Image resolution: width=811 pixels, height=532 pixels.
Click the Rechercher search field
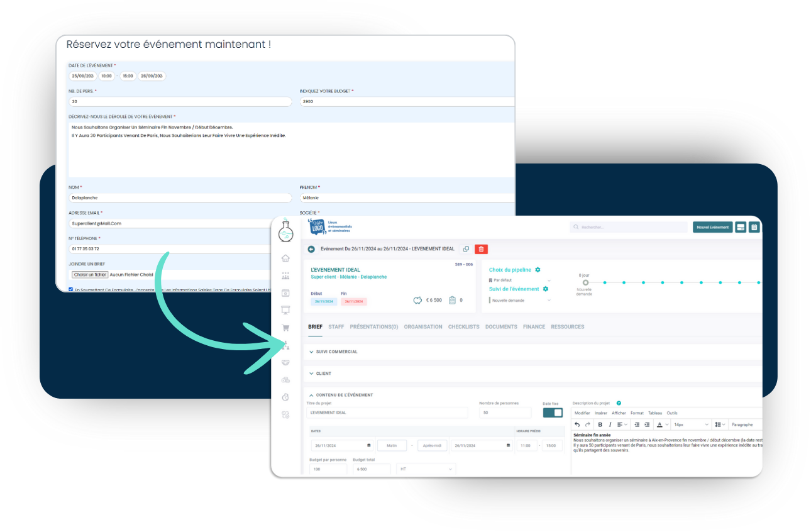[628, 227]
